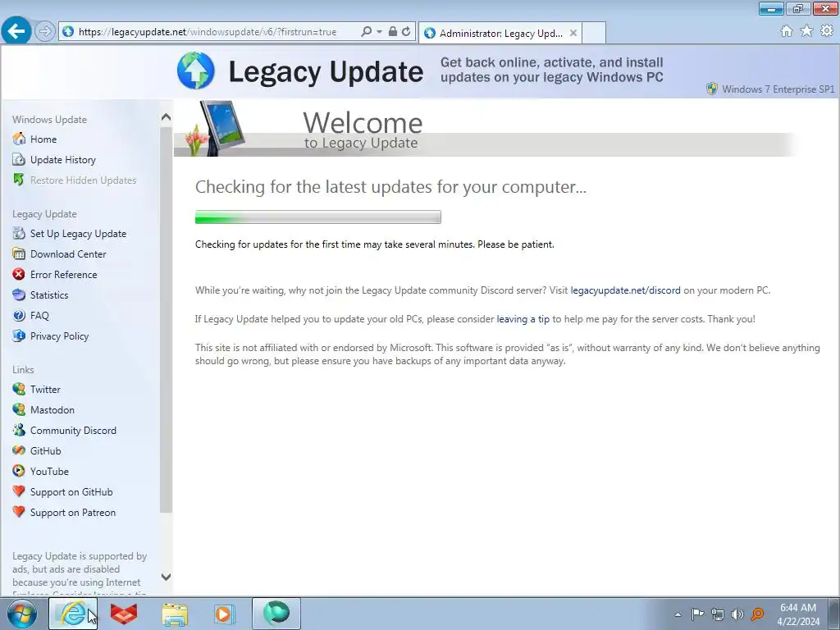This screenshot has width=840, height=630.
Task: Click the browser forward arrow button
Action: pos(45,32)
